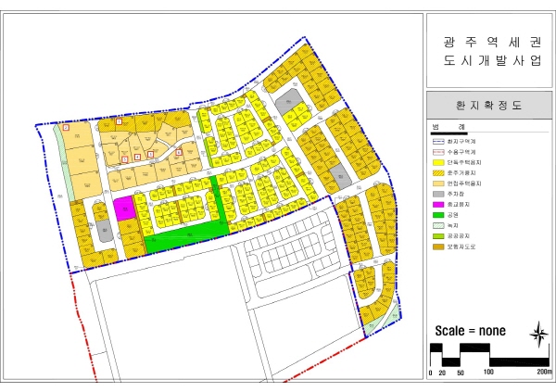The height and width of the screenshot is (392, 556).
Task: Click the magenta religious site parcel on map
Action: tap(124, 207)
